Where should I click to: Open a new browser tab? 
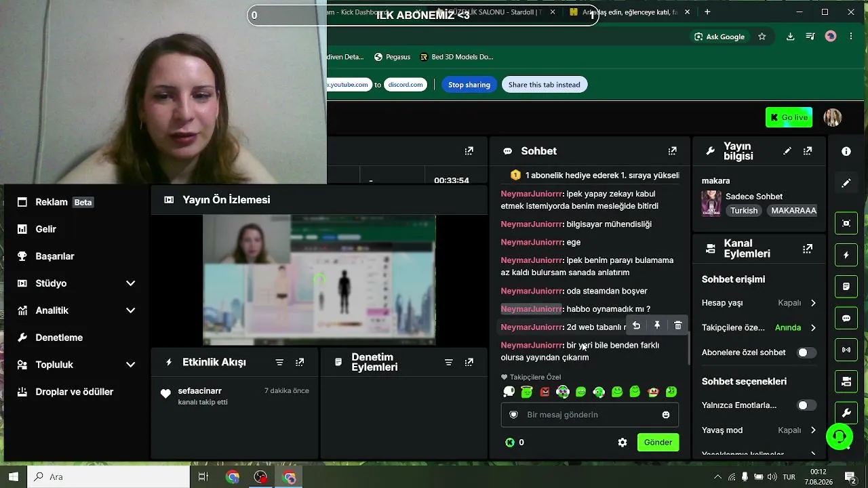click(x=707, y=12)
